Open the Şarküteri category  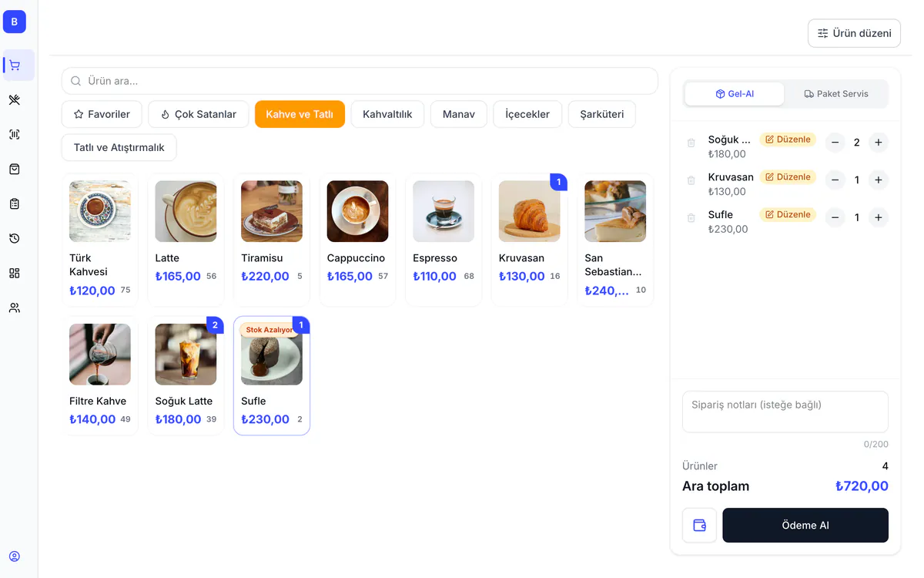click(602, 114)
